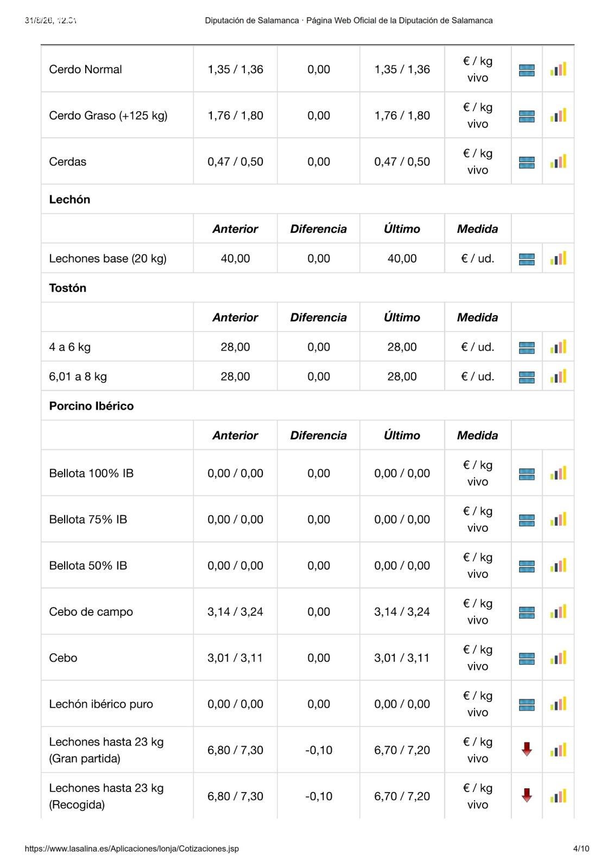The image size is (614, 868).
Task: Click the chart icon for the Cebo row
Action: (x=558, y=658)
